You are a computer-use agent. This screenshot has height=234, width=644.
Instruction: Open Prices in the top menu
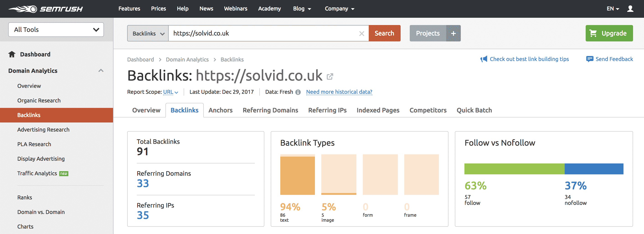[159, 8]
